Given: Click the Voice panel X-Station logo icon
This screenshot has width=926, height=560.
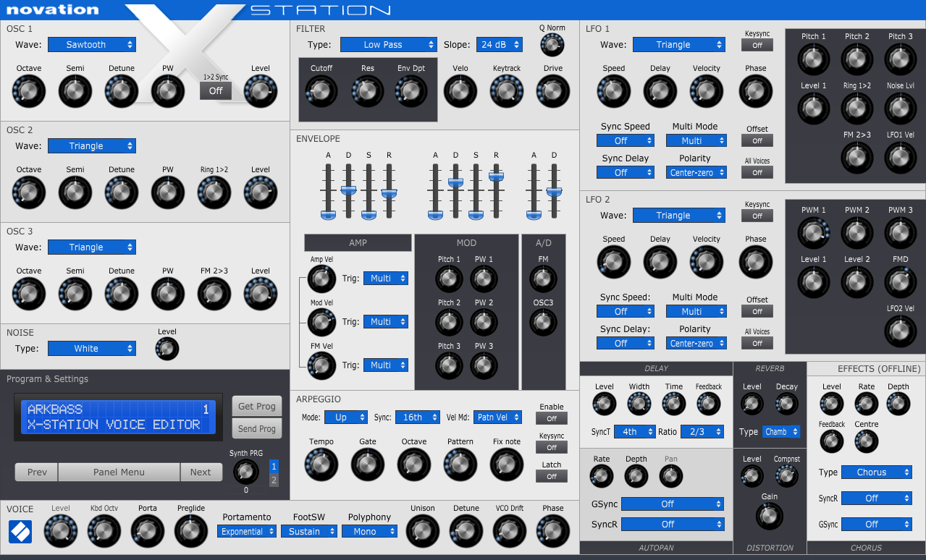Looking at the screenshot, I should coord(20,532).
